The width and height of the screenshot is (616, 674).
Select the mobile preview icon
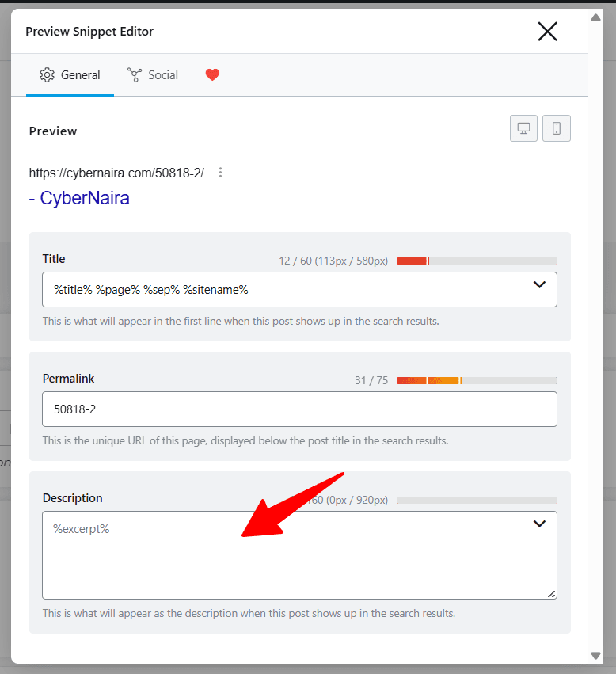coord(557,128)
